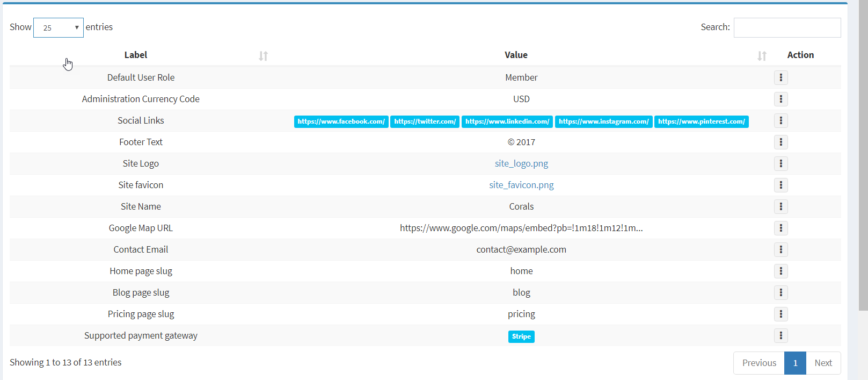Open action menu for Site Logo row
Image resolution: width=868 pixels, height=380 pixels.
click(x=781, y=164)
